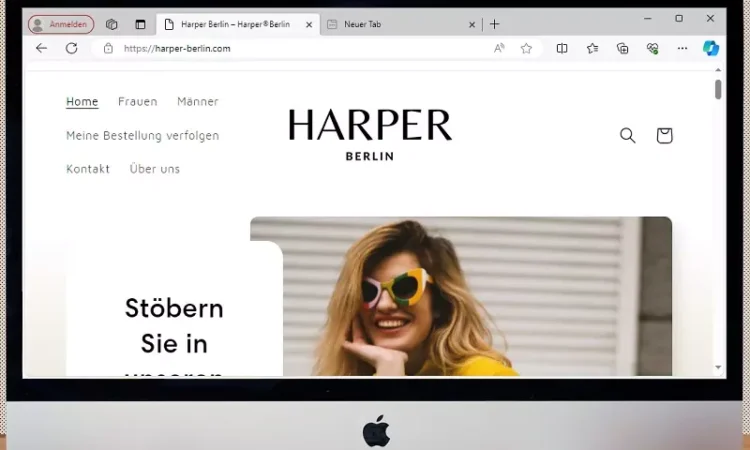This screenshot has width=750, height=450.
Task: Open the Settings and more menu
Action: tap(683, 48)
